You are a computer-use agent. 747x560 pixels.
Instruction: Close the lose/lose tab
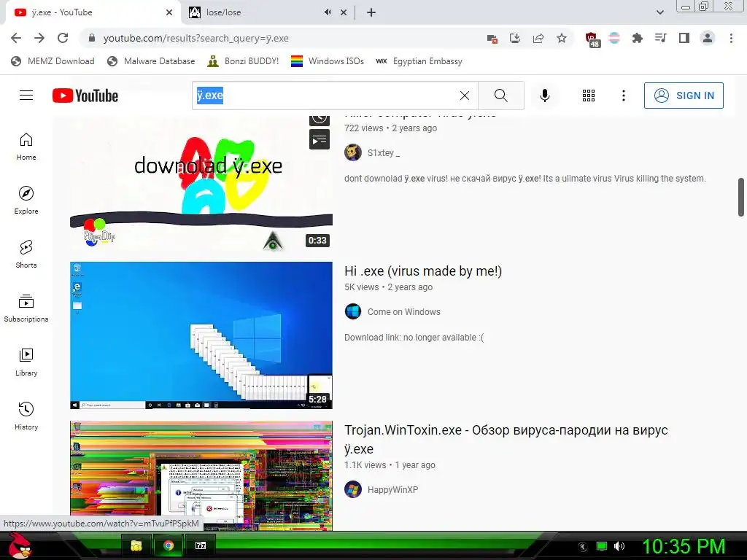point(344,12)
